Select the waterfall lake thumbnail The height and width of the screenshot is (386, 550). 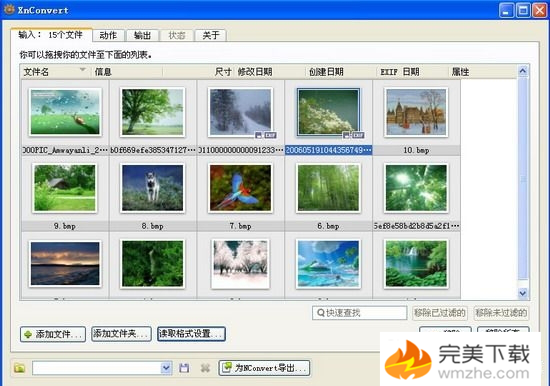click(416, 264)
